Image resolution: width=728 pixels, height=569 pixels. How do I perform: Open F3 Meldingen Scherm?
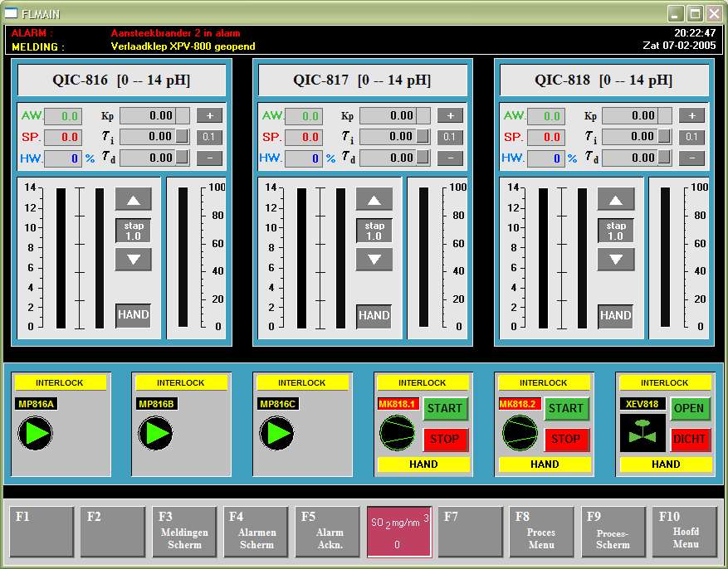coord(184,532)
